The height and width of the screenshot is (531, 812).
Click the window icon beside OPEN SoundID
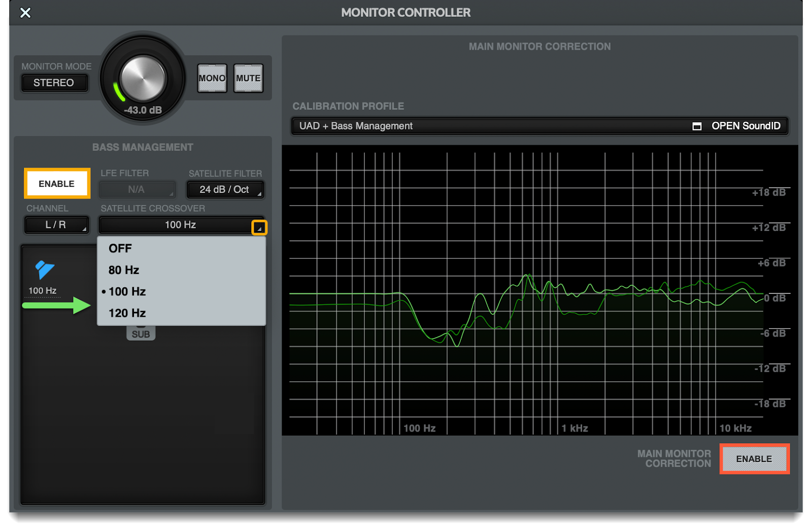coord(697,126)
